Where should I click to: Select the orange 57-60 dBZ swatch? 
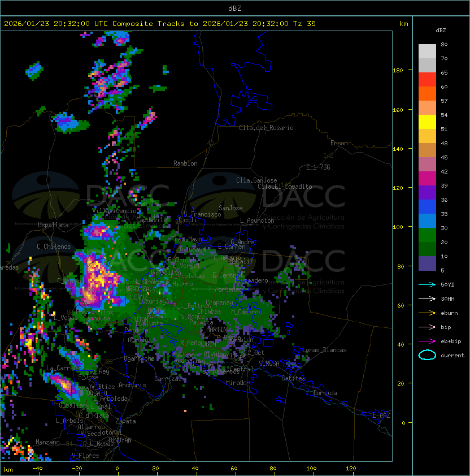427,93
